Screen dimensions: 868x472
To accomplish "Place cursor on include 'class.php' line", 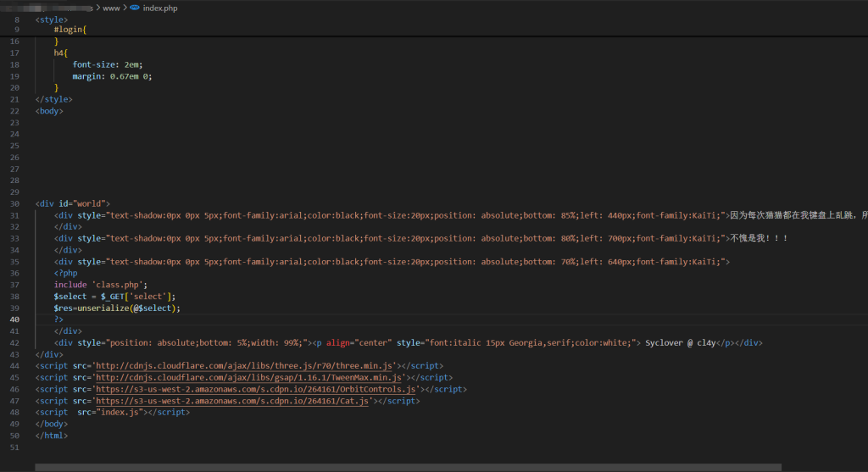I will 100,285.
